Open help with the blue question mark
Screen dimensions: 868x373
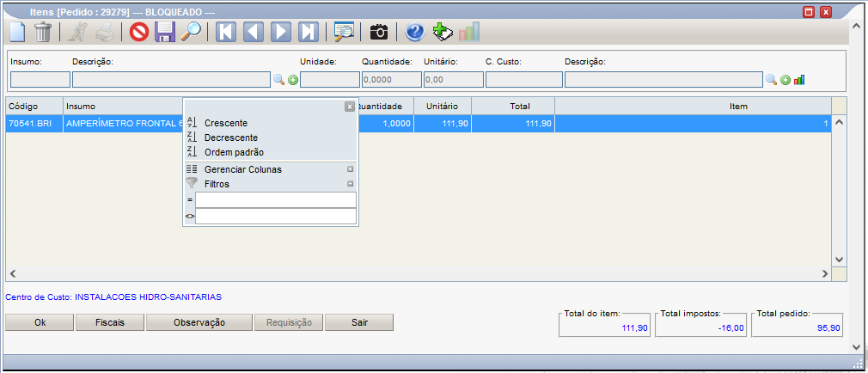pos(414,32)
